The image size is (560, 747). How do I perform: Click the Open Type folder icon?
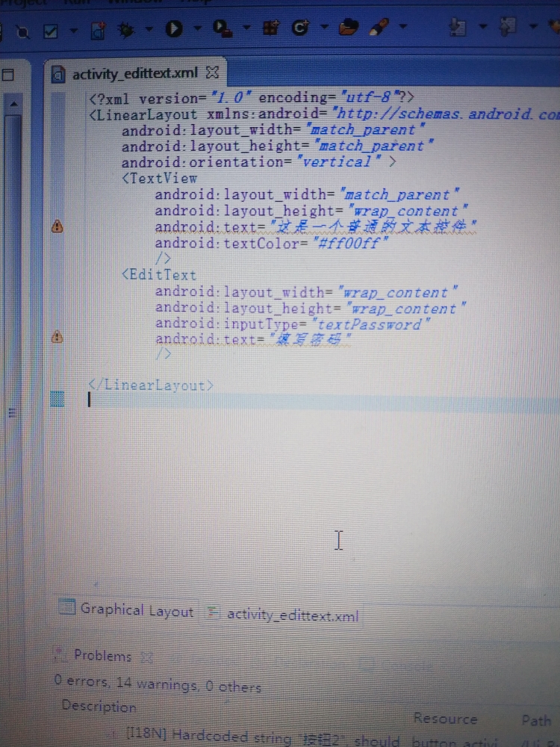(349, 27)
